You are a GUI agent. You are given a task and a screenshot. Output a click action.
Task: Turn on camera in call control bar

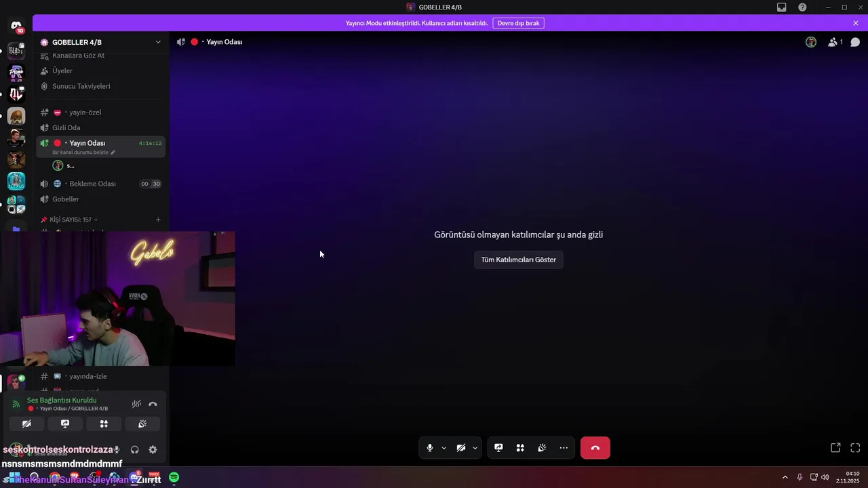[461, 448]
